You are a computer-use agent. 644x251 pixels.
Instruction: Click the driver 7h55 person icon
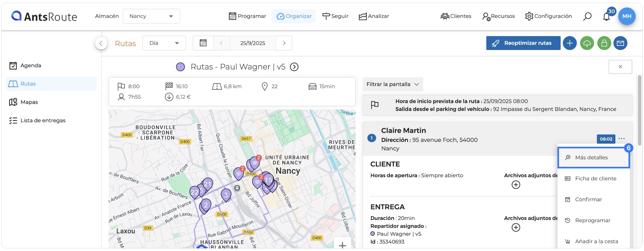(121, 97)
